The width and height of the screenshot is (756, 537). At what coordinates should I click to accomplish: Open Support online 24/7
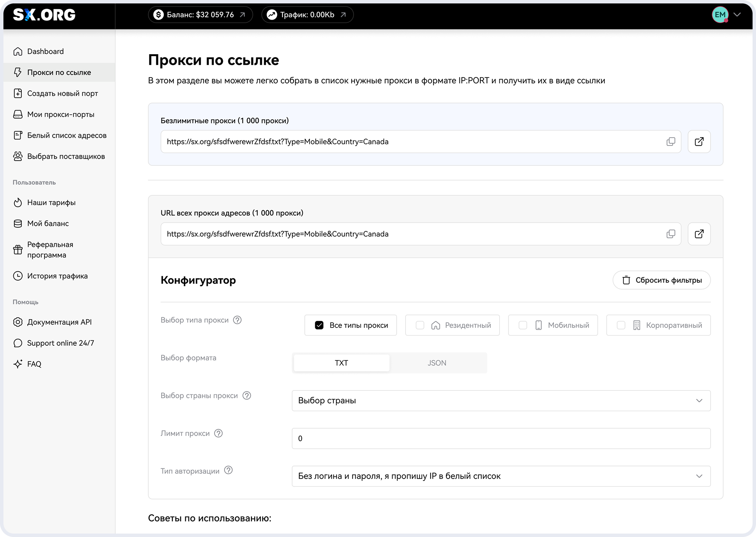pyautogui.click(x=60, y=343)
